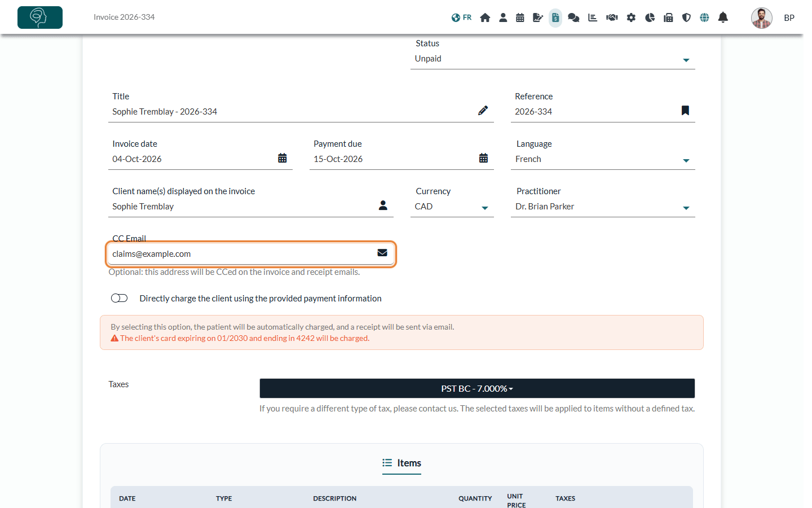The image size is (812, 508).
Task: Open the shield security icon
Action: 686,17
